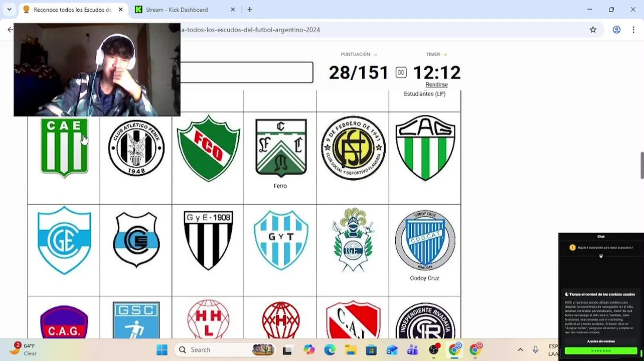This screenshot has height=361, width=644.
Task: Open Microsoft Teams taskbar icon
Action: pyautogui.click(x=413, y=350)
